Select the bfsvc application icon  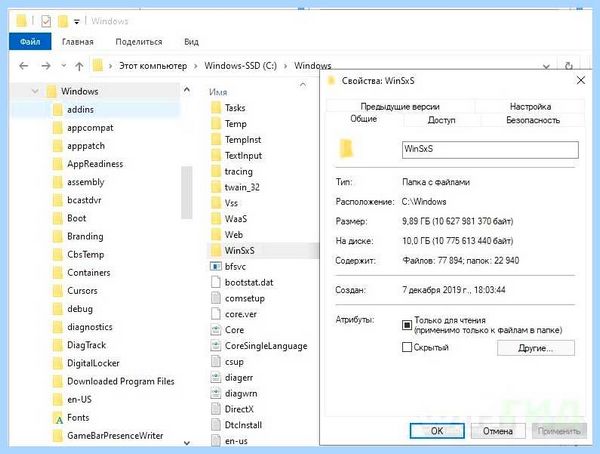pos(216,266)
